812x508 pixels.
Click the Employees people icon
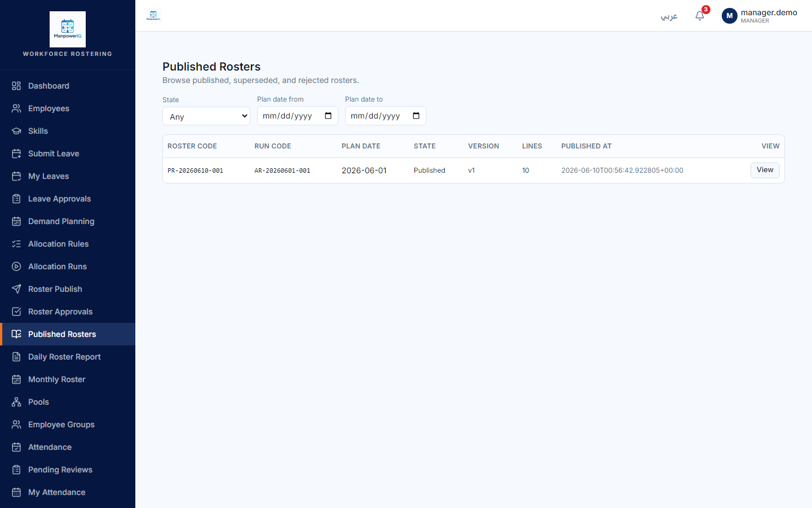[16, 108]
